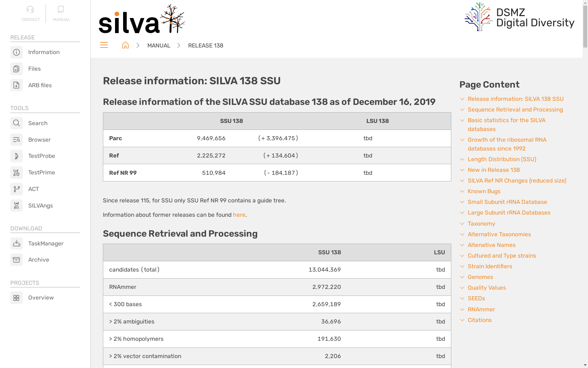Open 'Strain Identifiers' page content link

pyautogui.click(x=490, y=266)
